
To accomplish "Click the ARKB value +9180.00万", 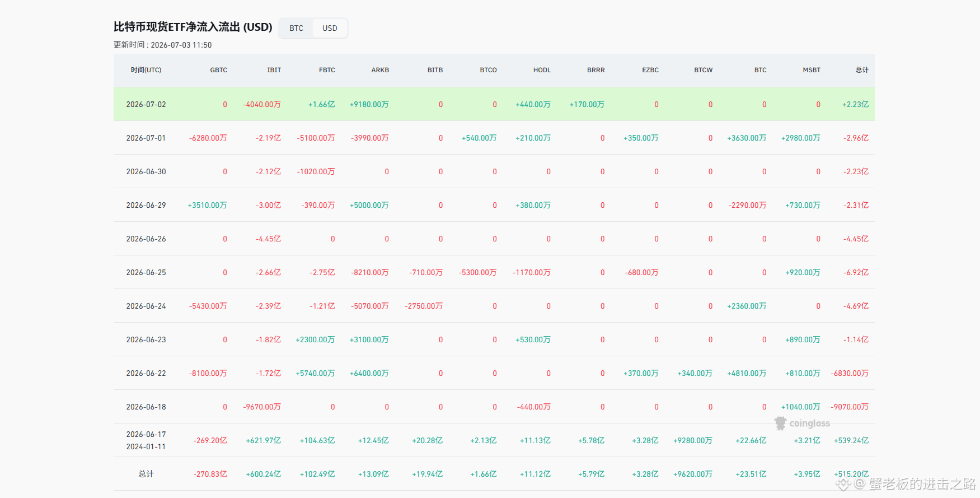I will [x=369, y=104].
